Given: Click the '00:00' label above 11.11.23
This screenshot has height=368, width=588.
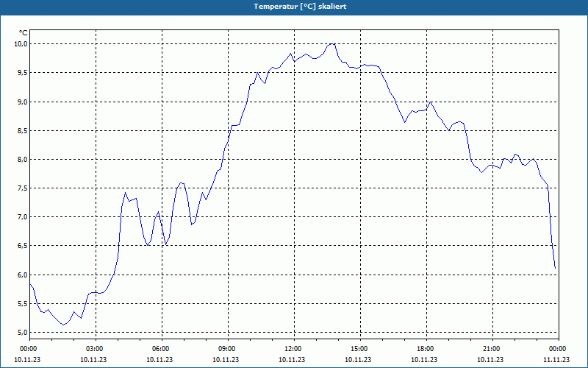Looking at the screenshot, I should [559, 349].
